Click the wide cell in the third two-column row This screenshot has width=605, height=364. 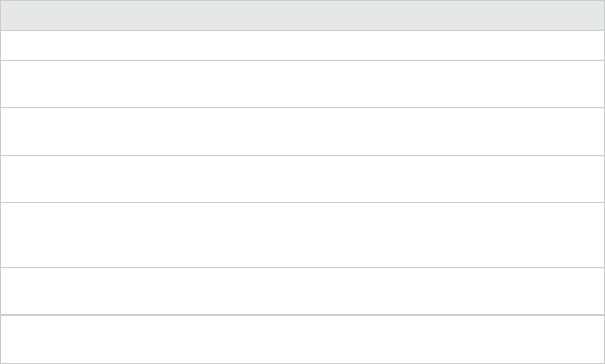point(340,179)
